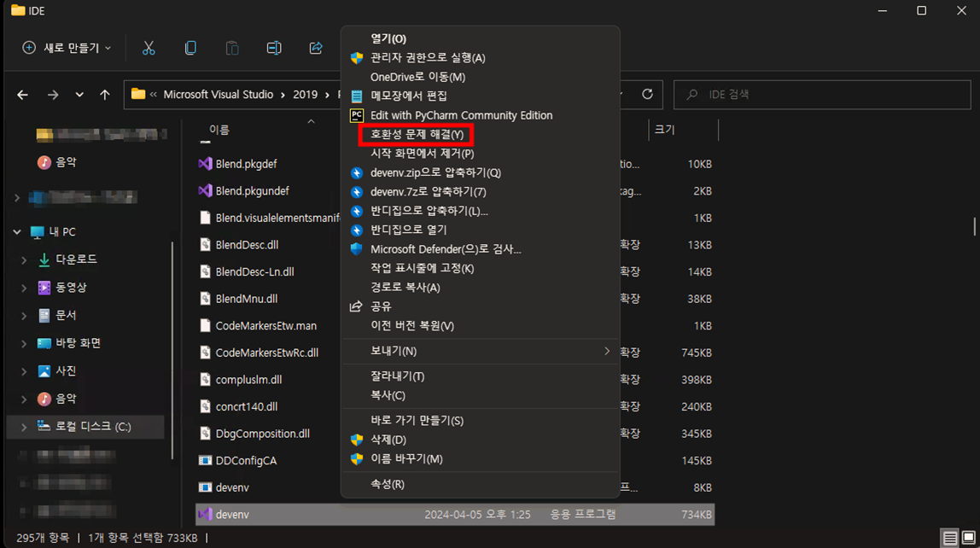Expand 사진 in navigation pane

coord(24,371)
